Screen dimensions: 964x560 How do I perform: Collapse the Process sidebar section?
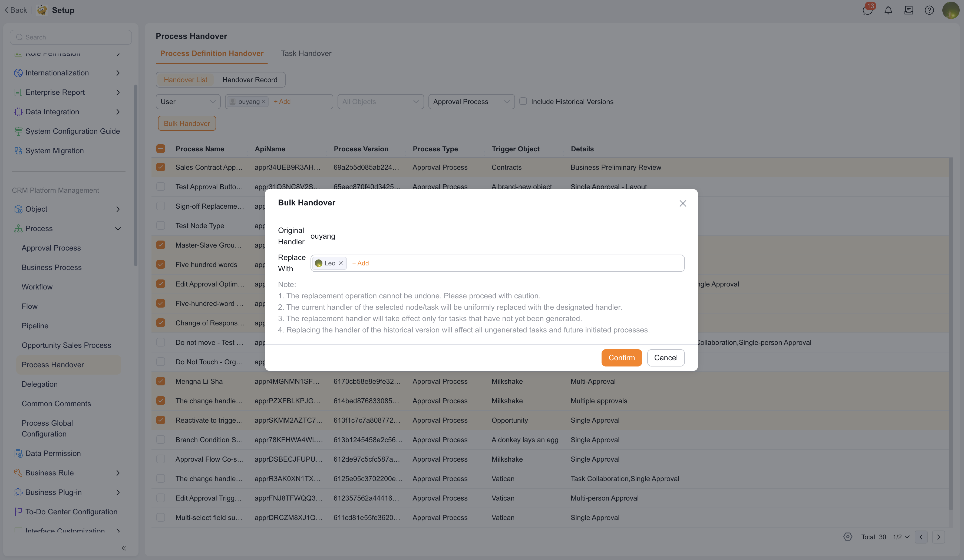118,229
